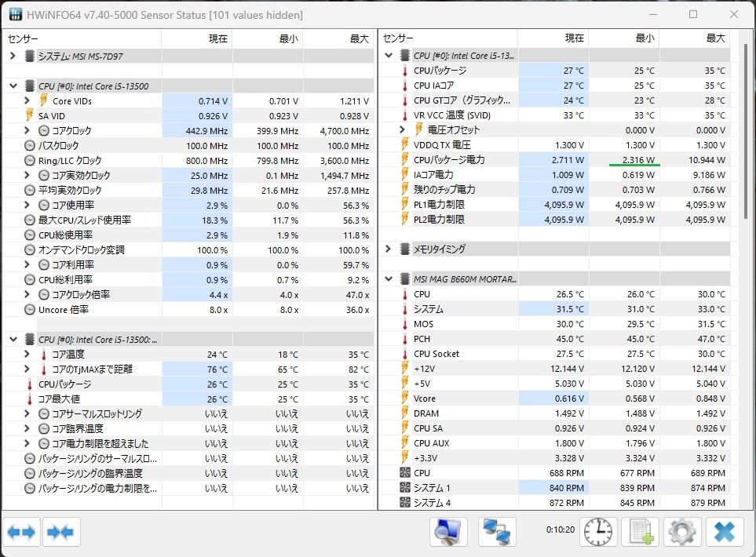Viewport: 756px width, 557px height.
Task: Select the コア最大値 temperature row
Action: pyautogui.click(x=188, y=399)
